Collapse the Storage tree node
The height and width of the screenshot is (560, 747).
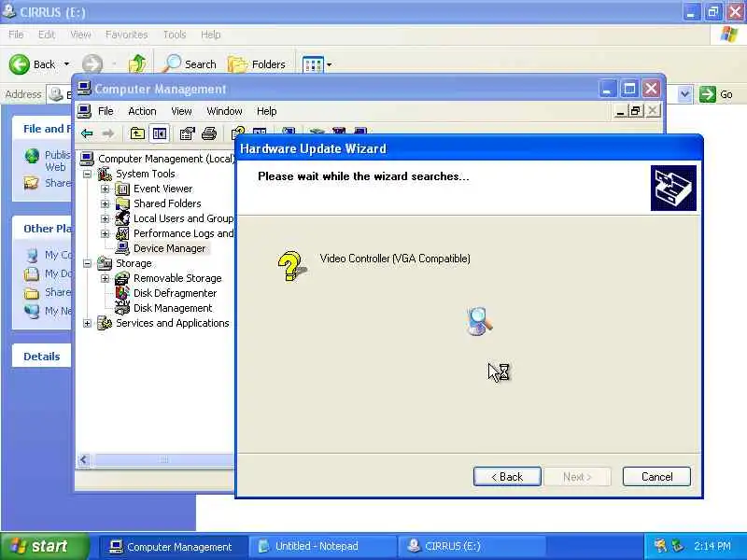(x=87, y=263)
